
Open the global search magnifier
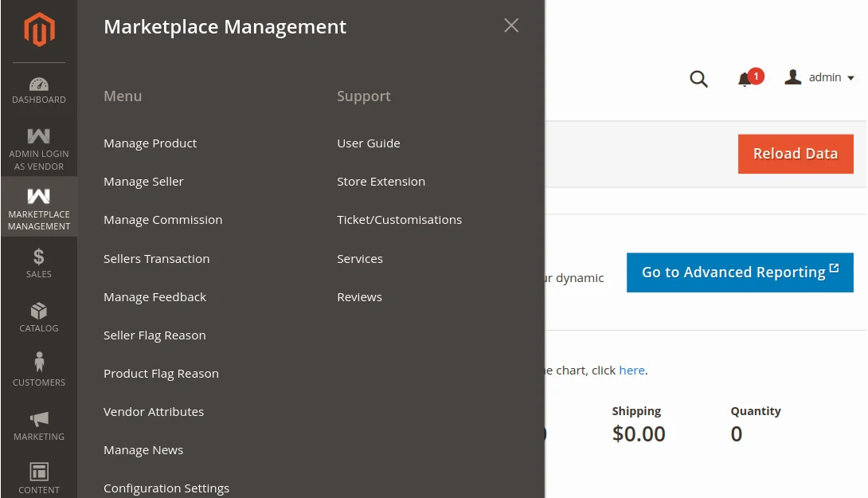(x=698, y=79)
